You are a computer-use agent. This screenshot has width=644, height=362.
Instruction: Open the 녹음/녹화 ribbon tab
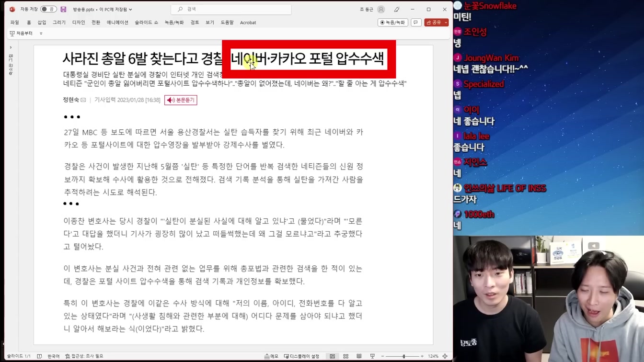pyautogui.click(x=174, y=23)
